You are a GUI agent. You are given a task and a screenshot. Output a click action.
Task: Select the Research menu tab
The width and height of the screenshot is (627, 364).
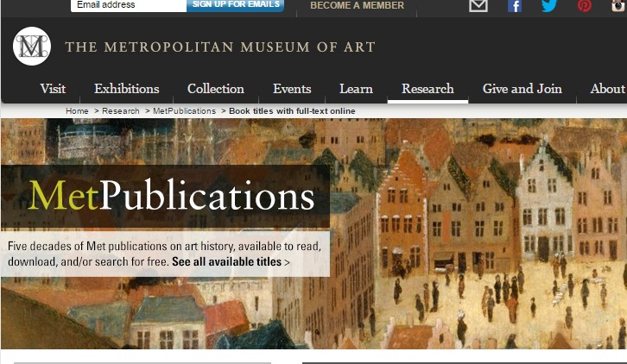pyautogui.click(x=427, y=89)
